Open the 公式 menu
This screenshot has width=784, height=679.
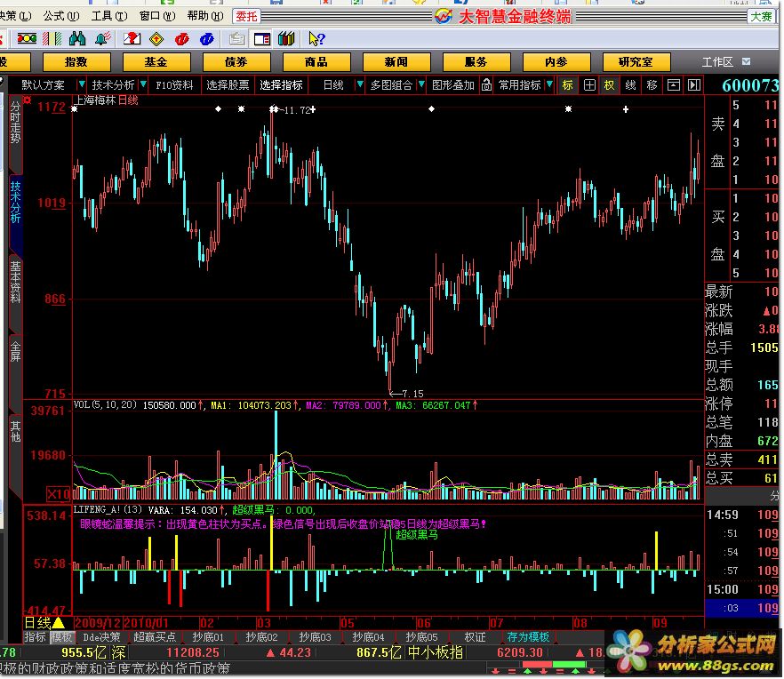[61, 16]
